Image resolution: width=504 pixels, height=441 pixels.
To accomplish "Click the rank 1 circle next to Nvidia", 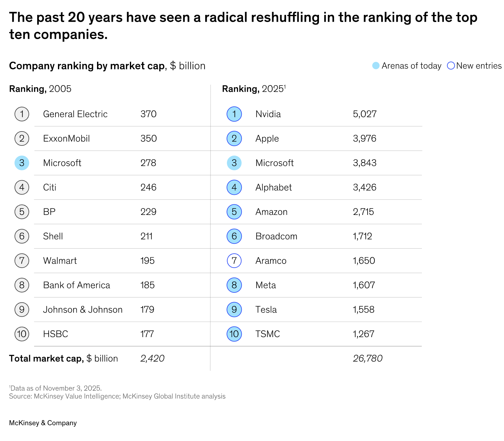I will (234, 114).
